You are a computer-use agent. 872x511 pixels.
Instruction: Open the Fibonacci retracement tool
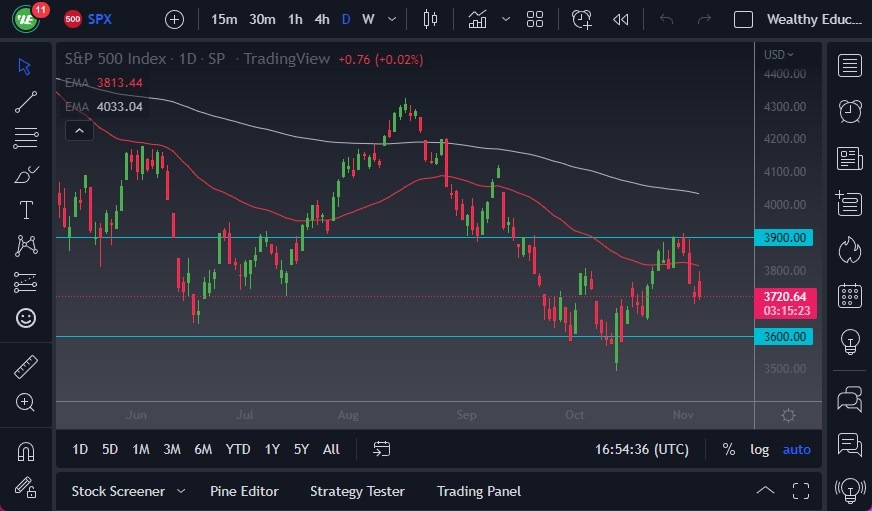(26, 137)
